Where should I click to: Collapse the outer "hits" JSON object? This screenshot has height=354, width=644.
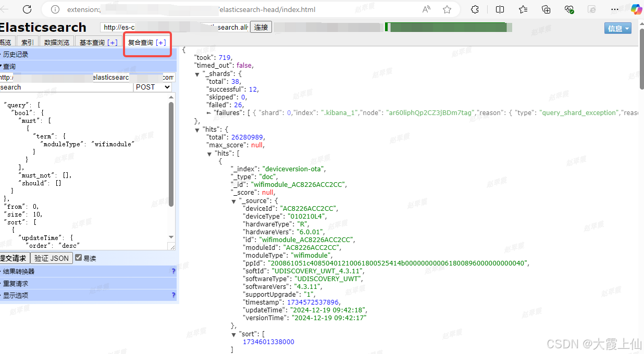pos(197,130)
